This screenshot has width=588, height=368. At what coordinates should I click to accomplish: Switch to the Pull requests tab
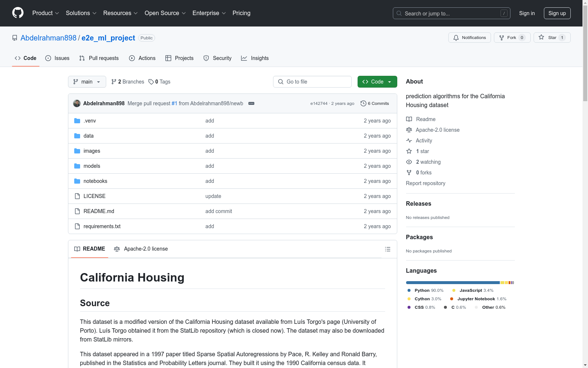(99, 58)
